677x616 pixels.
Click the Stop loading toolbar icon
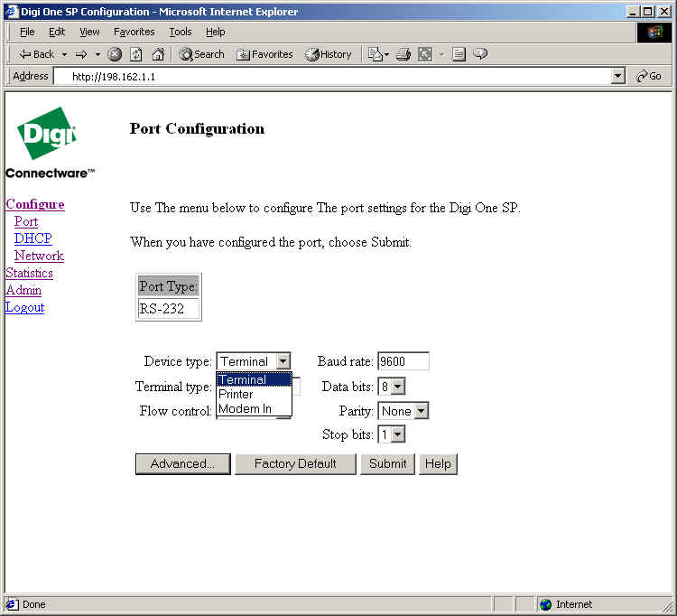pyautogui.click(x=115, y=54)
